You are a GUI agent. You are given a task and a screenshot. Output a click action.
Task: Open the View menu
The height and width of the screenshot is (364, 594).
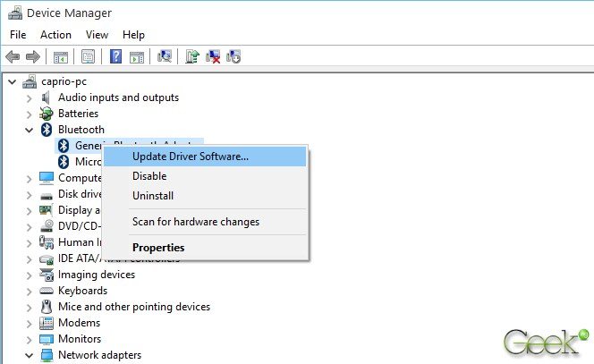97,35
